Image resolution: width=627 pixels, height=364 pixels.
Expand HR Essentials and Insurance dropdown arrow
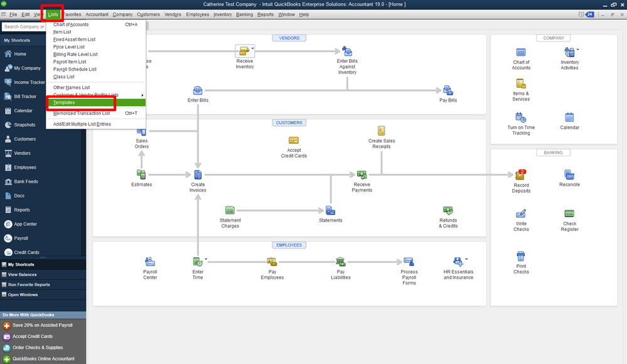pyautogui.click(x=466, y=259)
